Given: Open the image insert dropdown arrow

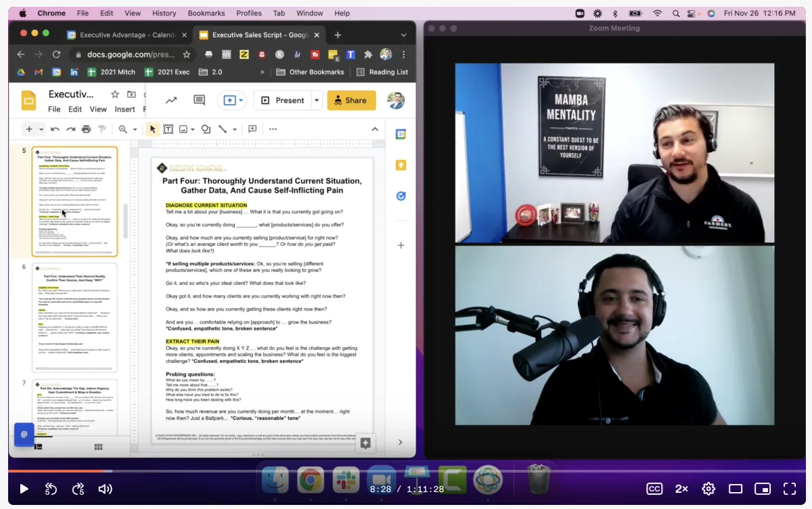Looking at the screenshot, I should pos(193,129).
